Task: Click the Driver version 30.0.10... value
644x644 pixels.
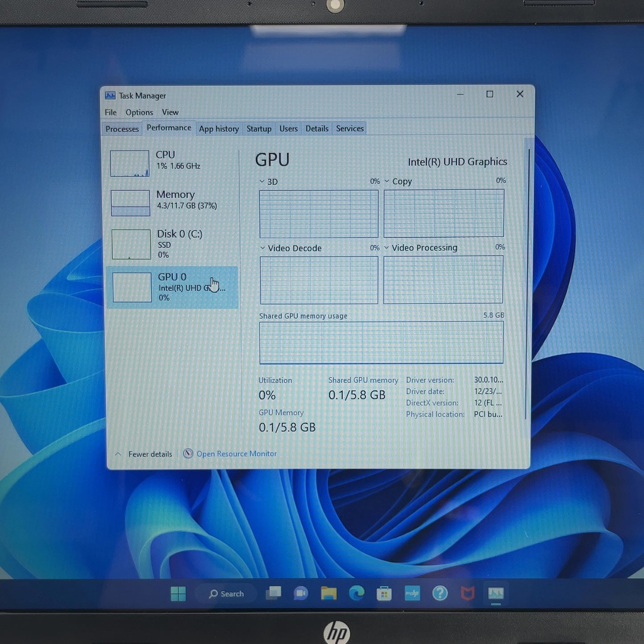Action: pyautogui.click(x=488, y=380)
